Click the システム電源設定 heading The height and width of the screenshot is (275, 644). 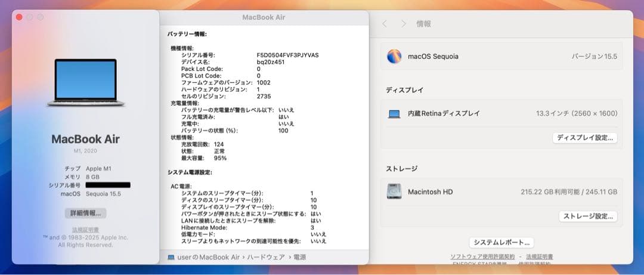[190, 172]
